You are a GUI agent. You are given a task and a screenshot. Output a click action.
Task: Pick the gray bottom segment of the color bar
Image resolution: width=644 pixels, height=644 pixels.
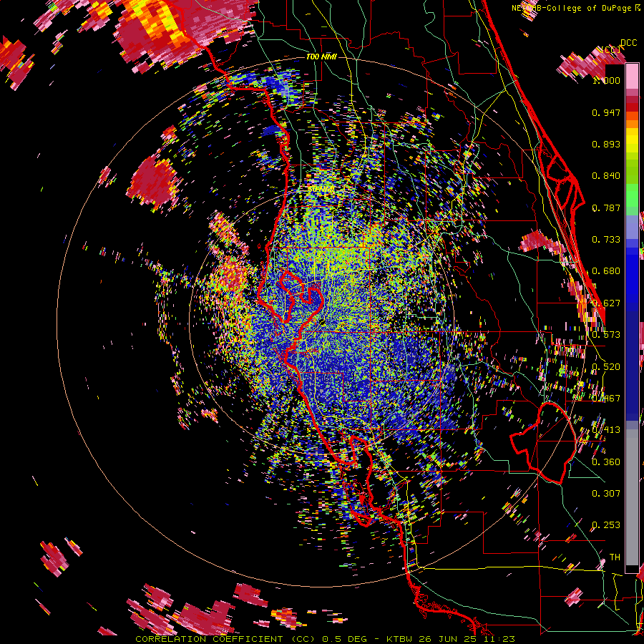coord(632,497)
